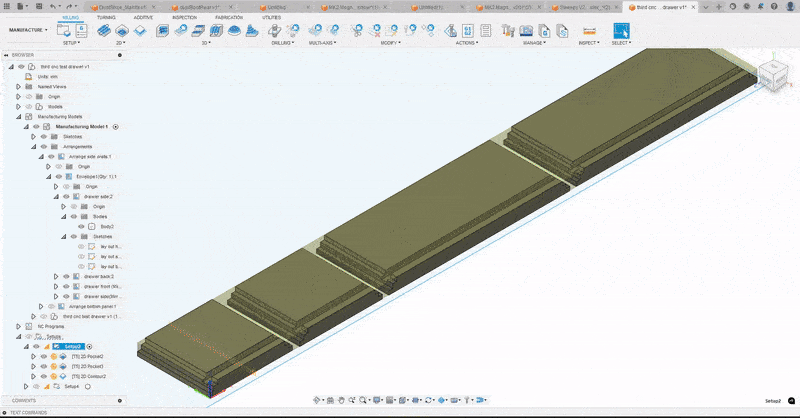Click the 2D Adaptive Clearing icon

104,31
